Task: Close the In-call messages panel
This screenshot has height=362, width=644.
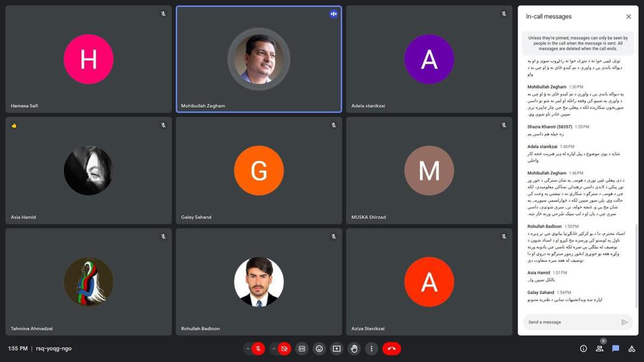Action: (628, 17)
